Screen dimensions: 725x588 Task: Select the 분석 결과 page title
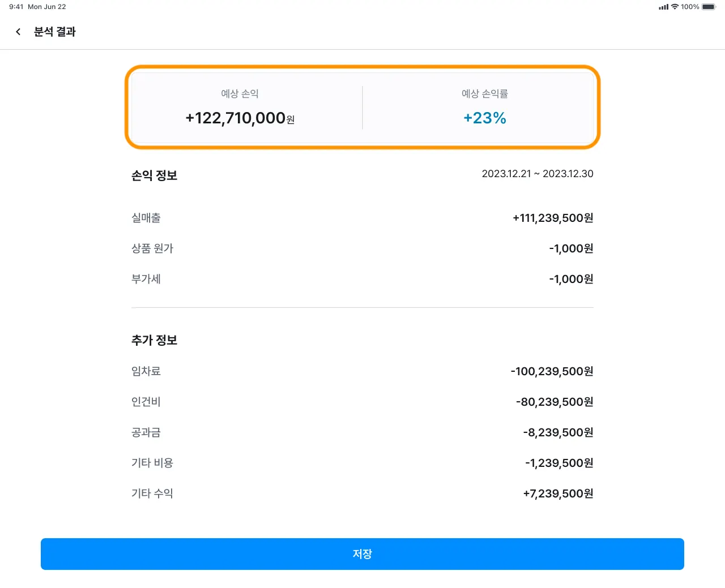point(55,32)
